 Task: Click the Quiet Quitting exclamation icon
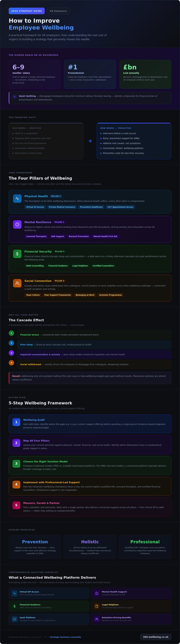[15, 97]
